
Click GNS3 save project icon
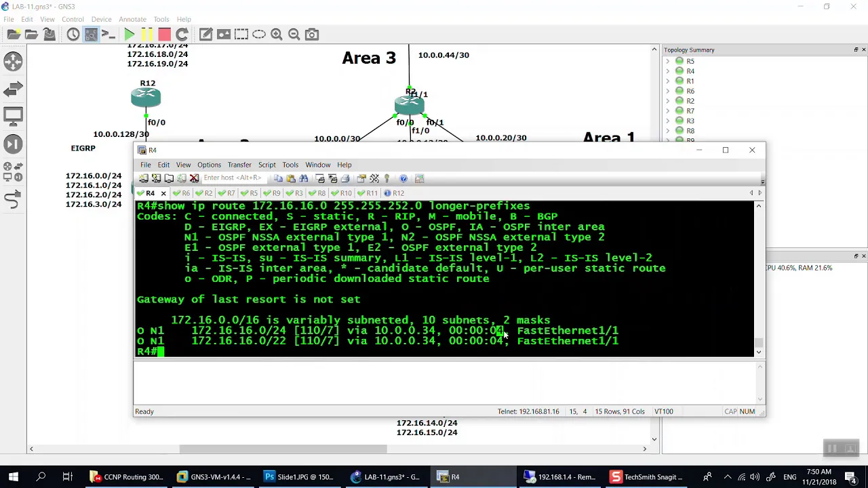(49, 35)
